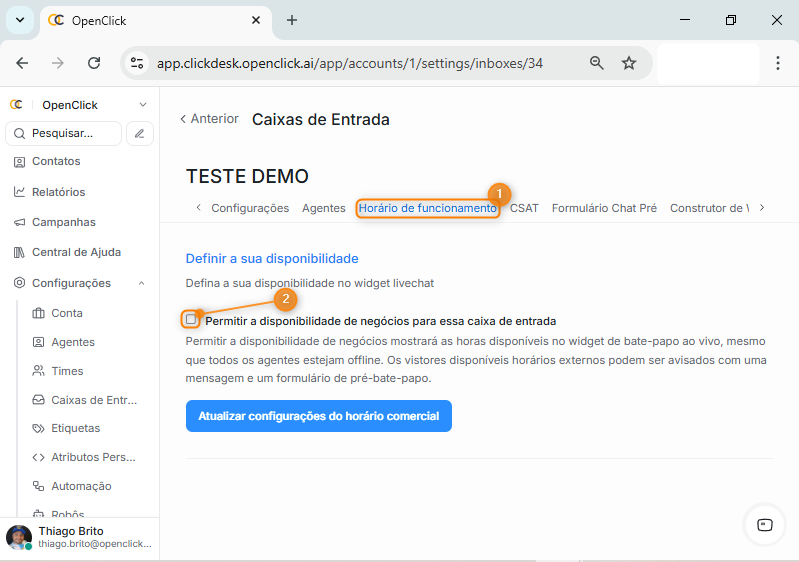Screen dimensions: 799x562
Task: Click the Pesquisar search field
Action: [64, 133]
